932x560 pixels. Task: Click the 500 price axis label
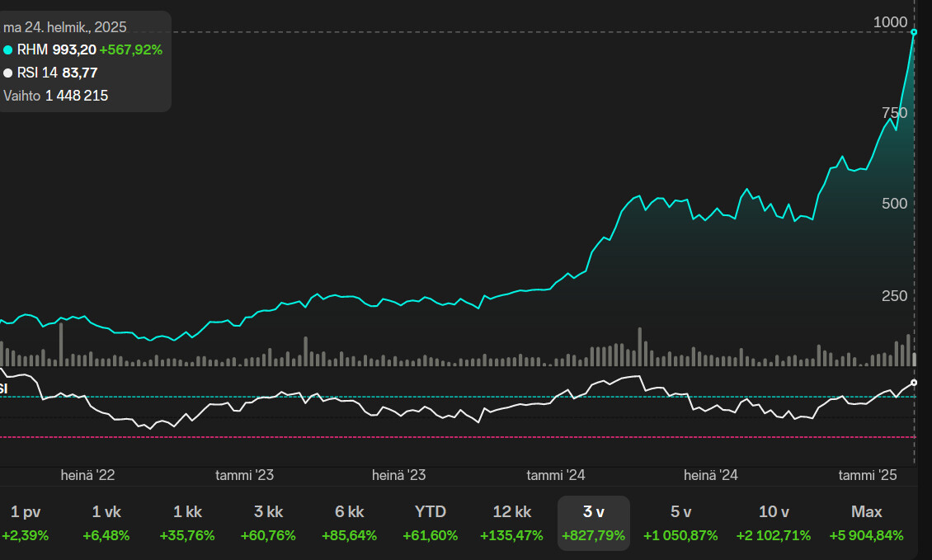pos(894,204)
